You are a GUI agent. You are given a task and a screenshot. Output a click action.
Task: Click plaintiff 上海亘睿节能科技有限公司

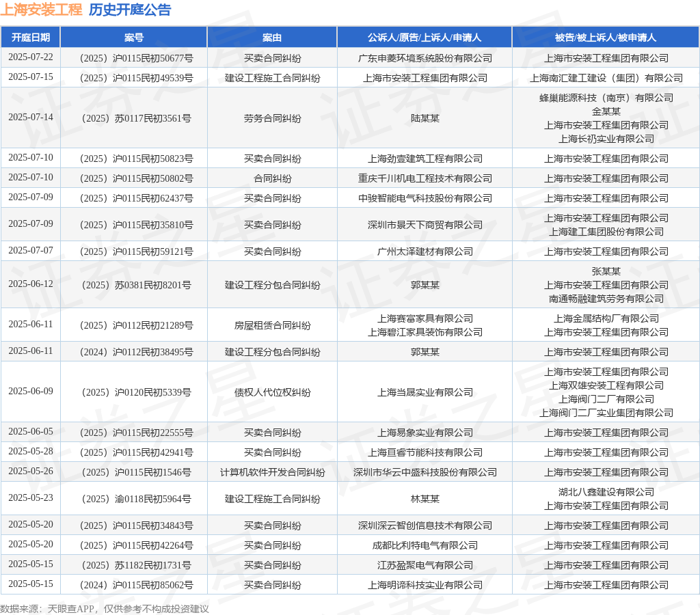(x=425, y=452)
